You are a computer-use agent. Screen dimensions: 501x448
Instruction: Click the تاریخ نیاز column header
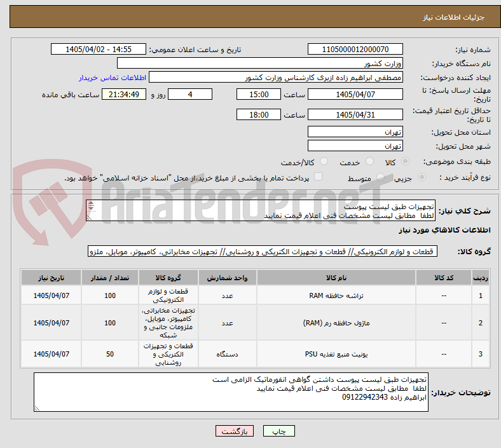coord(51,278)
